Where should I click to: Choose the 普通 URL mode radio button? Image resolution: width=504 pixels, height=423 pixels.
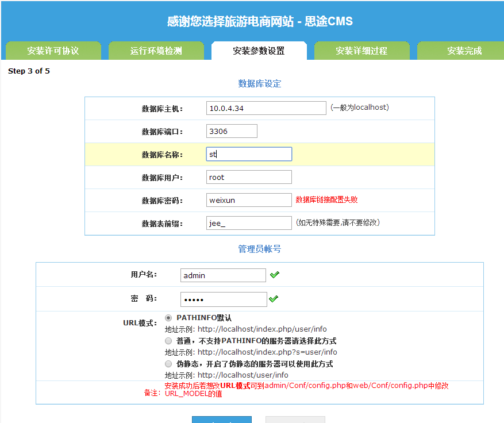coord(168,341)
